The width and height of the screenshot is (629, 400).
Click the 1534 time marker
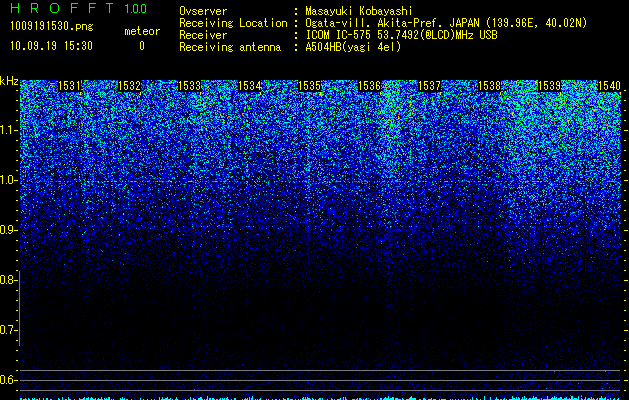pyautogui.click(x=250, y=86)
